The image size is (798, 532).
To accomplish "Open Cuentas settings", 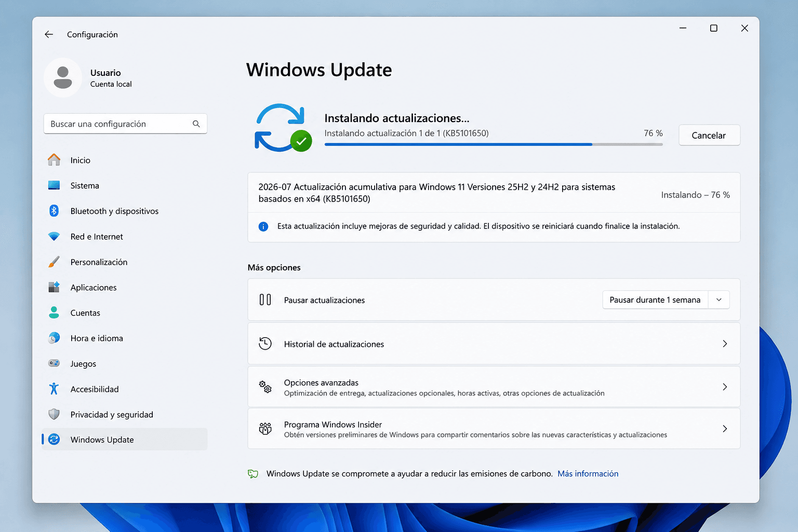I will pos(125,313).
